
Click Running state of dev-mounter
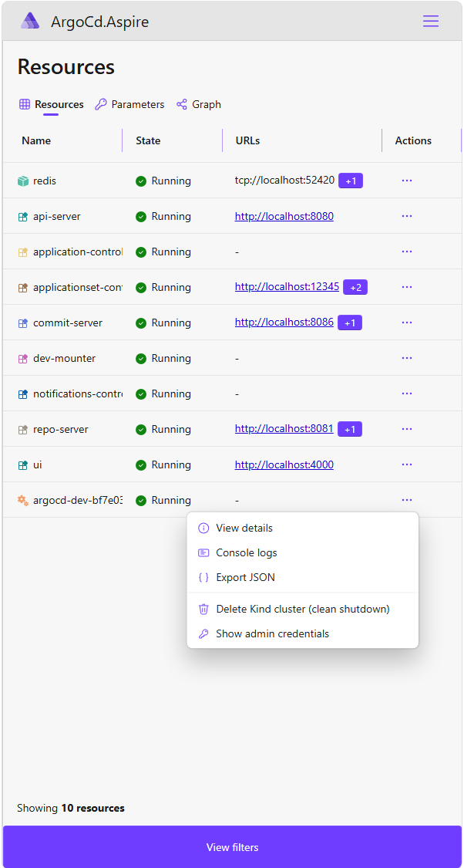pyautogui.click(x=171, y=358)
